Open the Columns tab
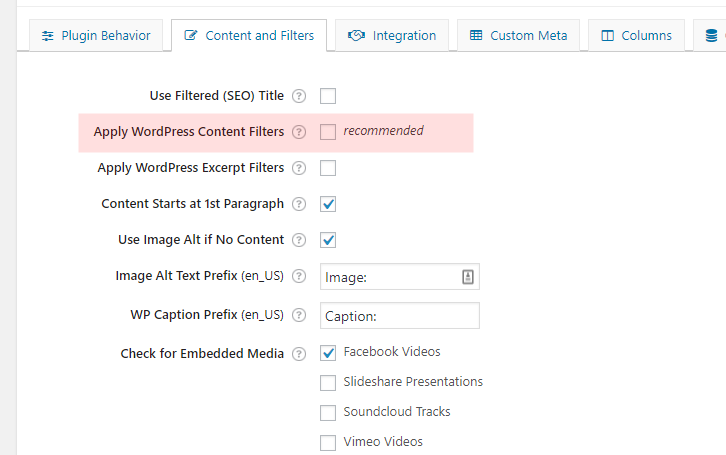 click(636, 36)
